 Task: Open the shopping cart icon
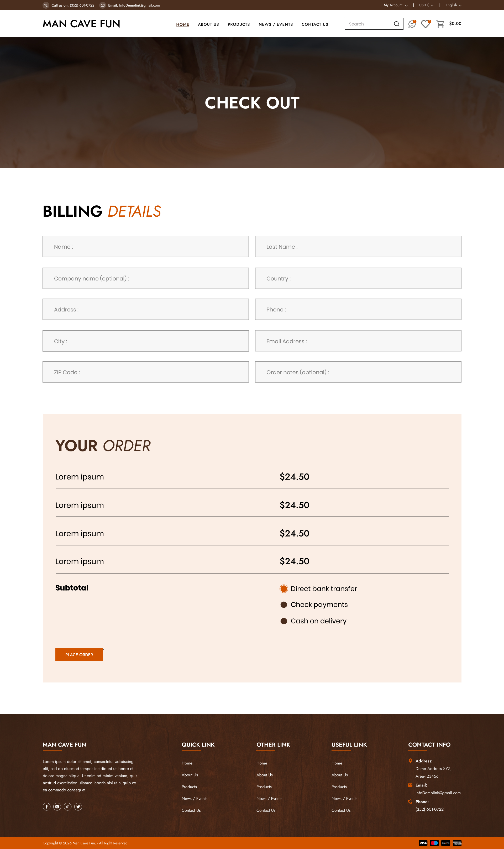(x=440, y=24)
